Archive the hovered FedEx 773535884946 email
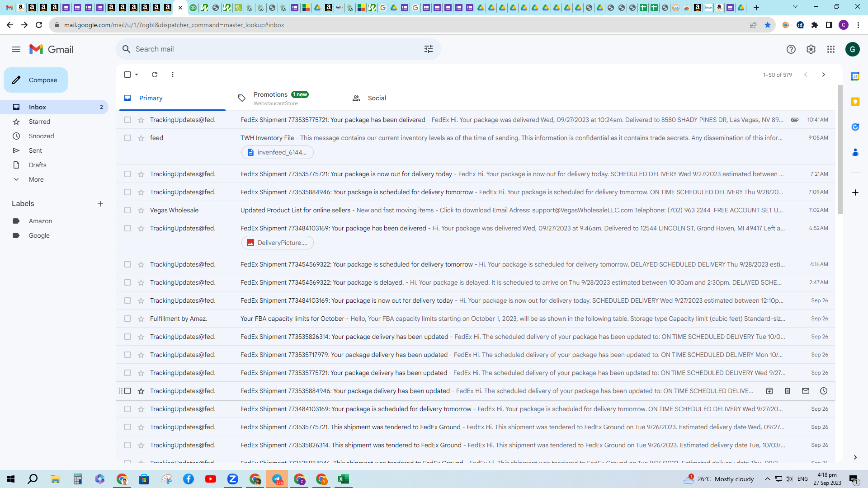Viewport: 868px width, 488px height. point(769,391)
